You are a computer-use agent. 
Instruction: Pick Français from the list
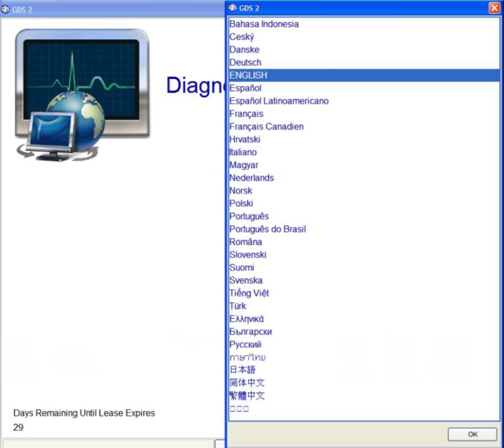tap(364, 114)
